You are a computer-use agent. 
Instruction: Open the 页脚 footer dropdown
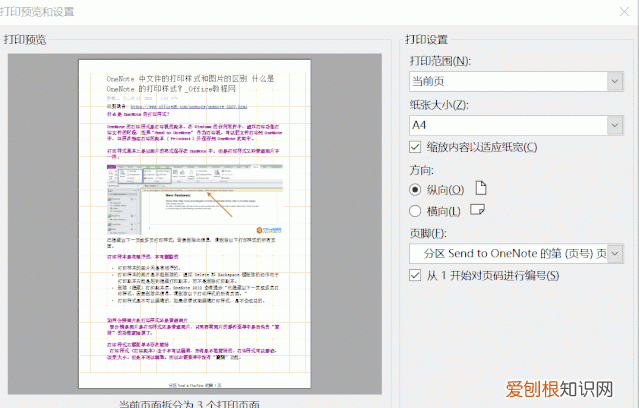[x=516, y=254]
